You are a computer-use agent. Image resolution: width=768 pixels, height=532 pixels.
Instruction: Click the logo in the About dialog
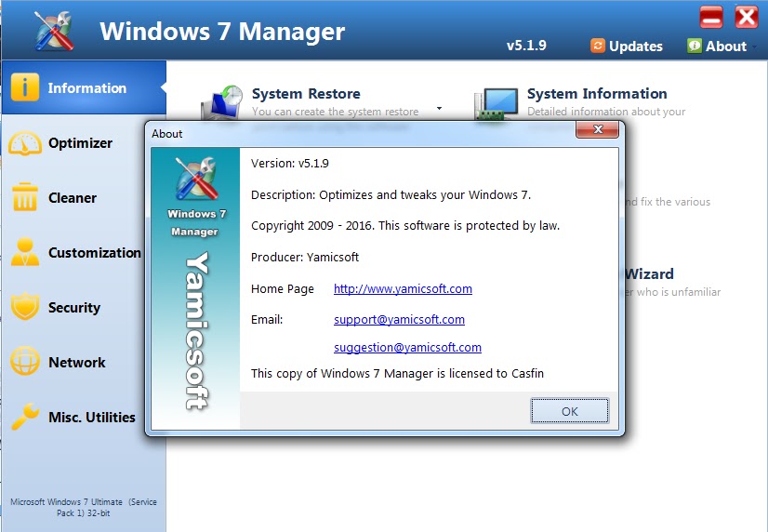pyautogui.click(x=196, y=179)
